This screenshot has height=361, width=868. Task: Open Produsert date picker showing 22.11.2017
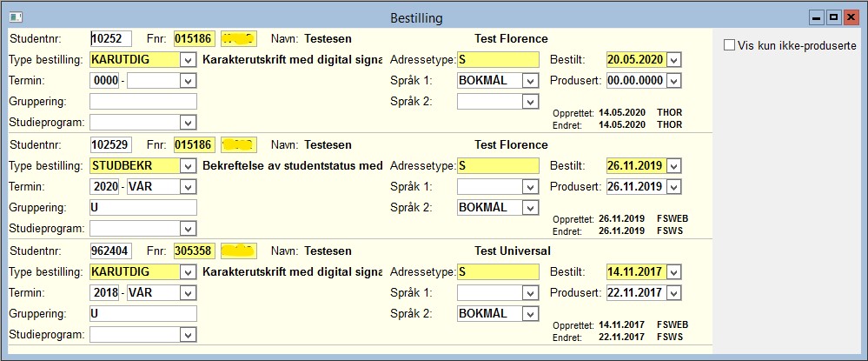(673, 293)
